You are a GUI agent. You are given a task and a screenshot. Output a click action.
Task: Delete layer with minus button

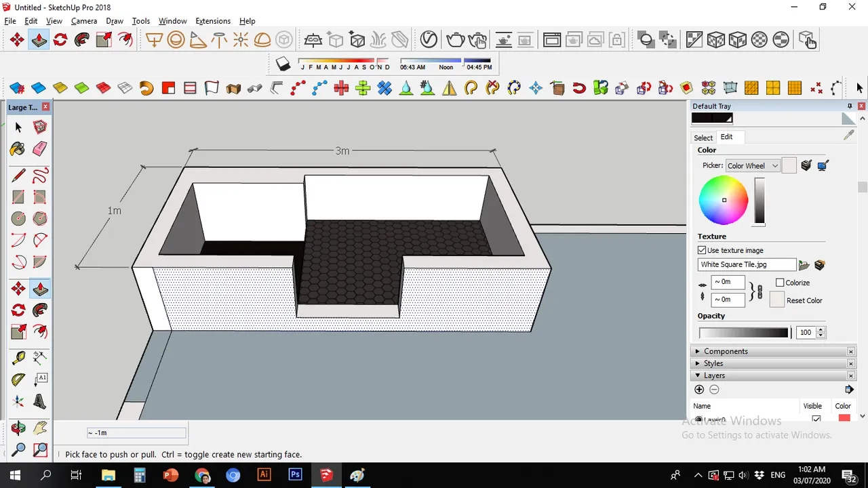(714, 389)
